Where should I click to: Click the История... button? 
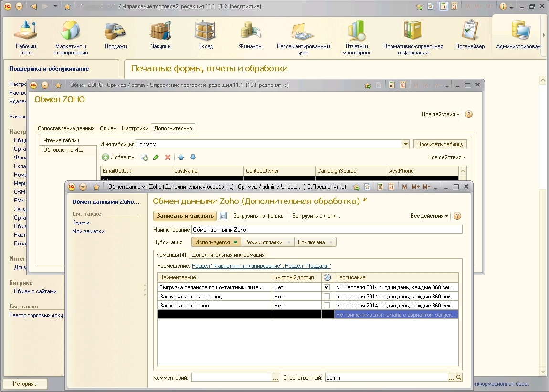click(25, 384)
